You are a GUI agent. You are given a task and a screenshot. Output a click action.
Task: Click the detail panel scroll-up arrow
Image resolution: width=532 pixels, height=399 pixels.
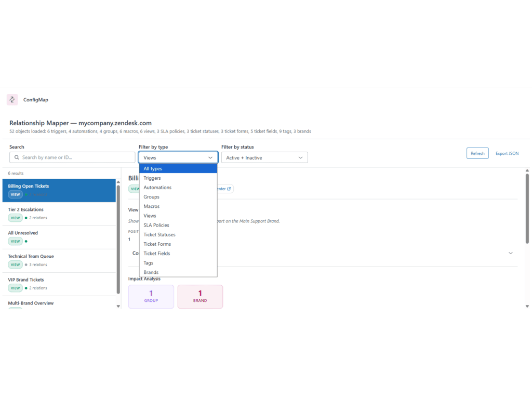527,170
